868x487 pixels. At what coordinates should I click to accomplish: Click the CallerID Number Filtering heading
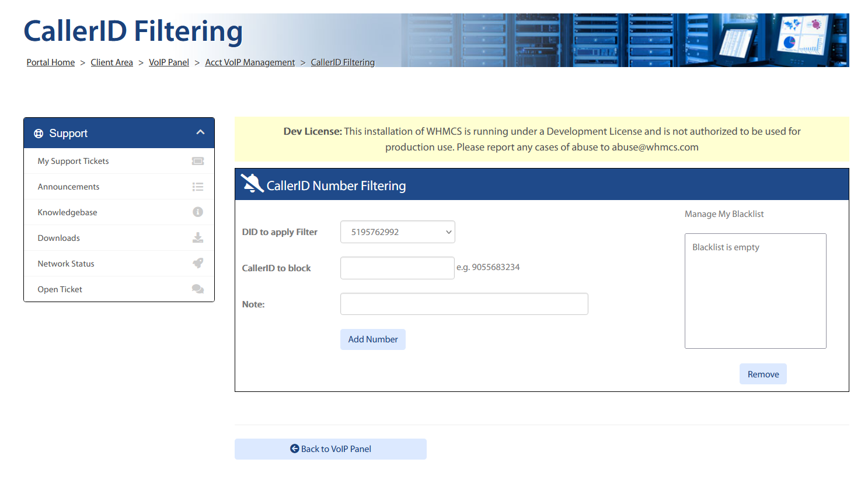336,185
